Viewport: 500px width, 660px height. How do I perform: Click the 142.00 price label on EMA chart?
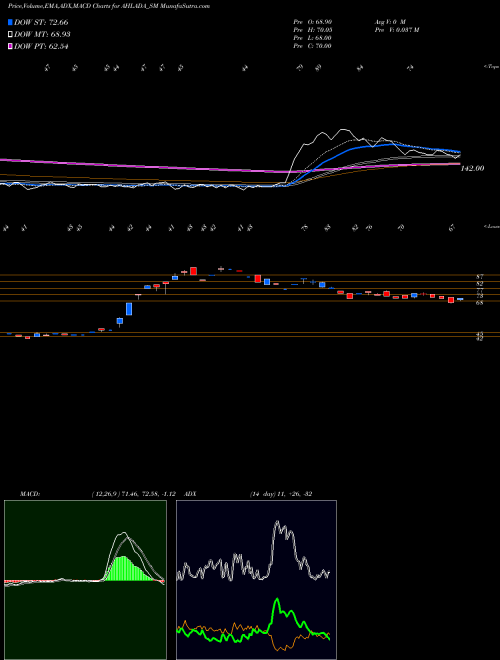[x=472, y=168]
